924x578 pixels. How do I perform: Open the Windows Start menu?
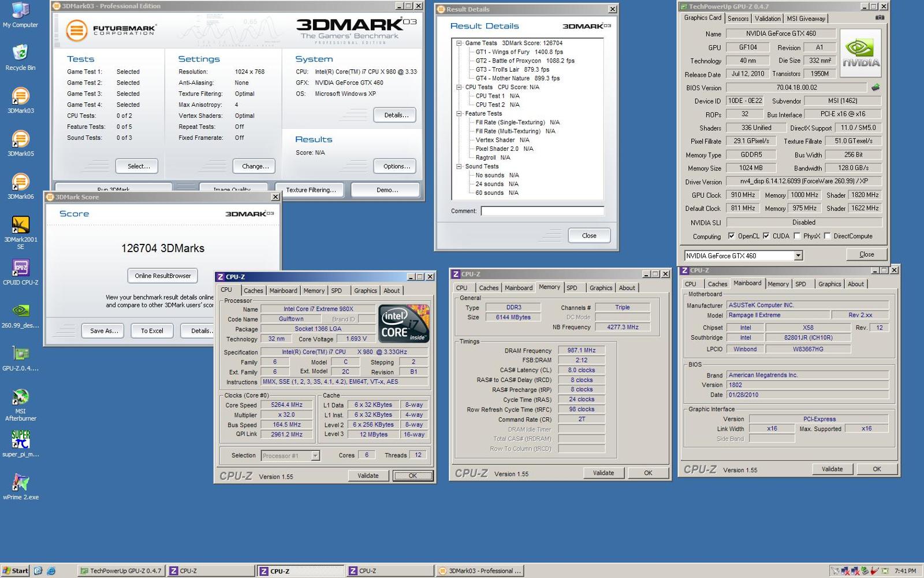tap(16, 570)
